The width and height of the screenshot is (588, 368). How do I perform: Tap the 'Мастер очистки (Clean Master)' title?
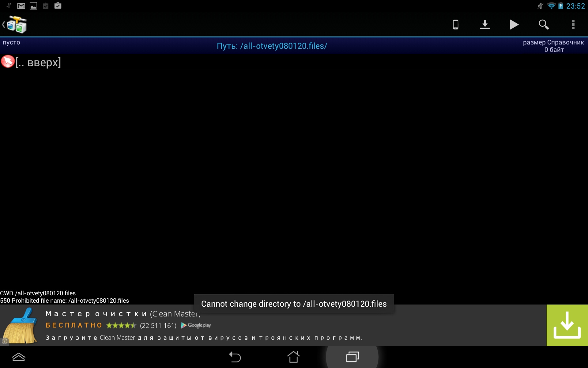coord(123,314)
